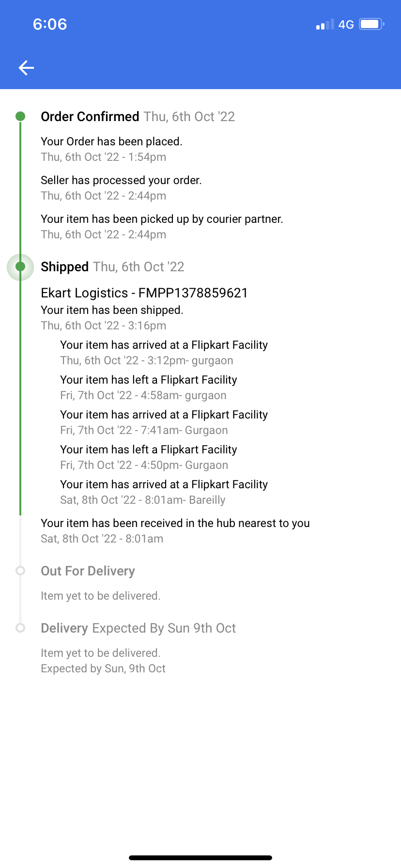The image size is (401, 868).
Task: Tap the Shipped status heading
Action: (65, 267)
